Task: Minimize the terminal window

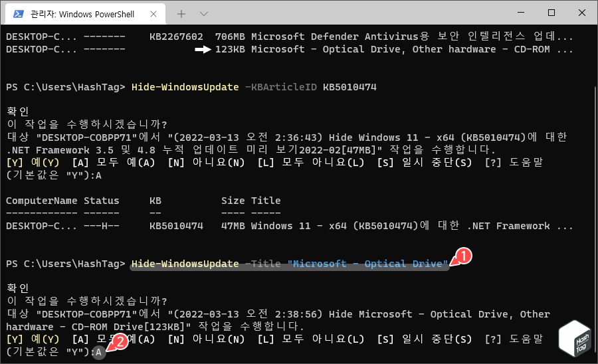Action: tap(521, 13)
